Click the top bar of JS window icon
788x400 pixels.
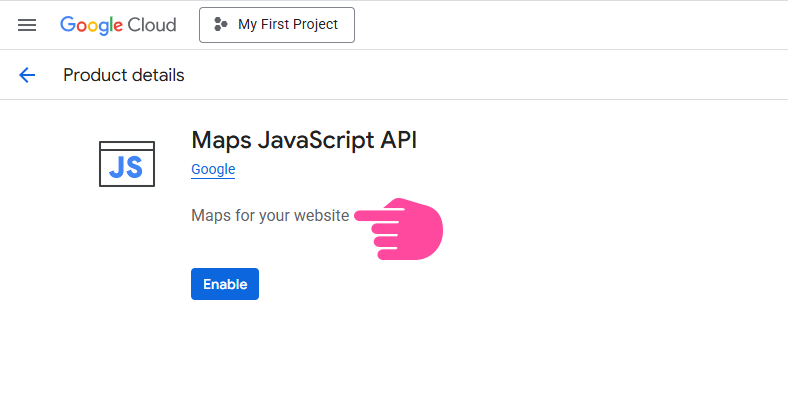click(x=127, y=146)
